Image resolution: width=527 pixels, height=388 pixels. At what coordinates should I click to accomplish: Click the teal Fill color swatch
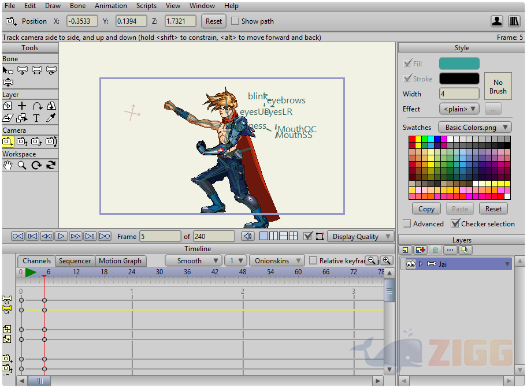tap(459, 63)
